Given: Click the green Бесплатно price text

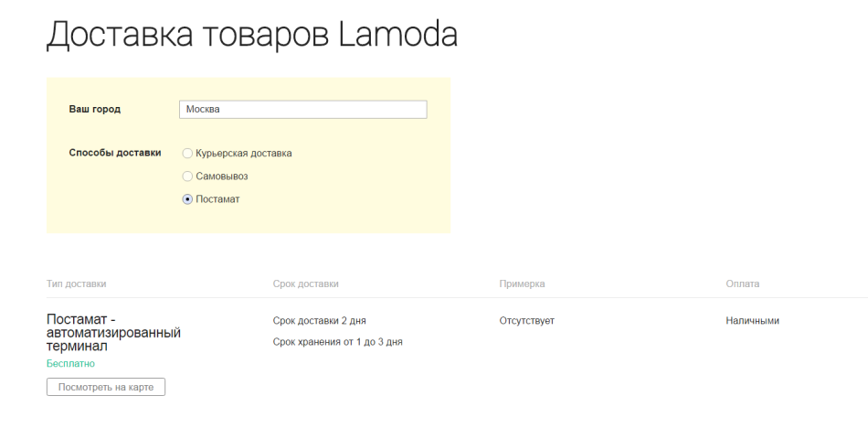Looking at the screenshot, I should click(71, 364).
